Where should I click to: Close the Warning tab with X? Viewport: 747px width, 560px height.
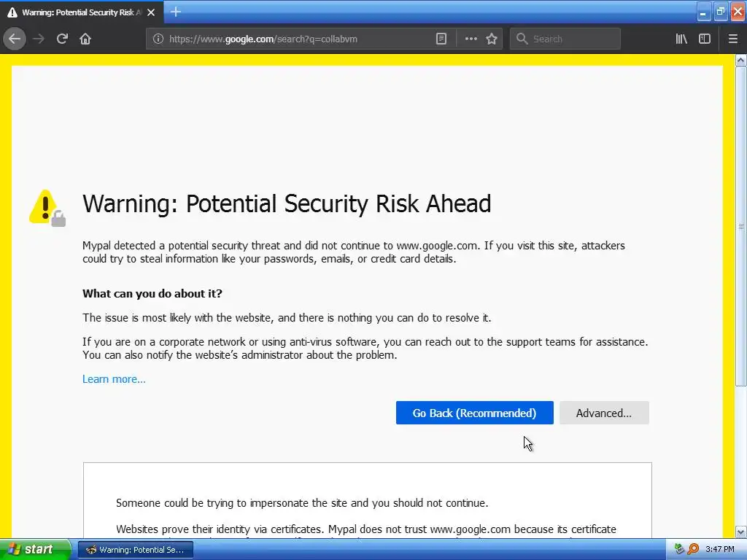point(151,12)
